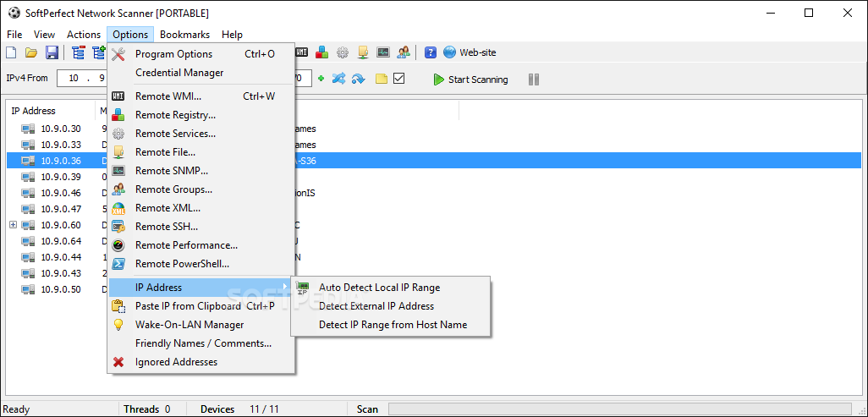The image size is (868, 417).
Task: Click the Save floppy disk toolbar icon
Action: (52, 52)
